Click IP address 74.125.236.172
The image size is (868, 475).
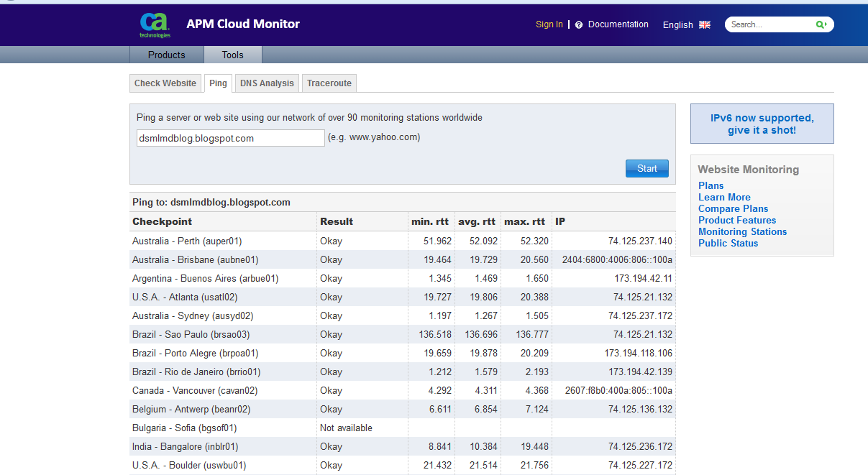click(640, 446)
